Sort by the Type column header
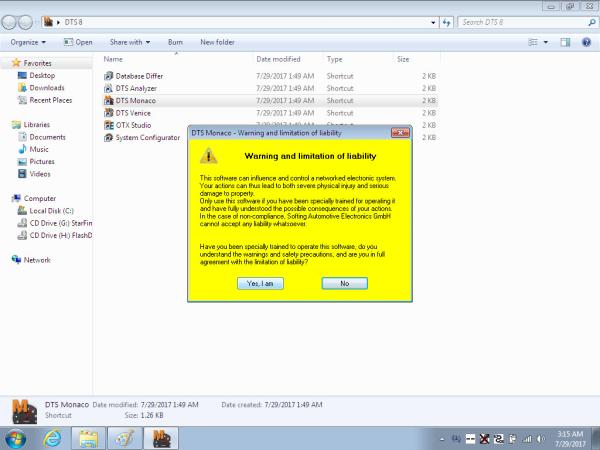Viewport: 600px width, 450px height. 334,59
